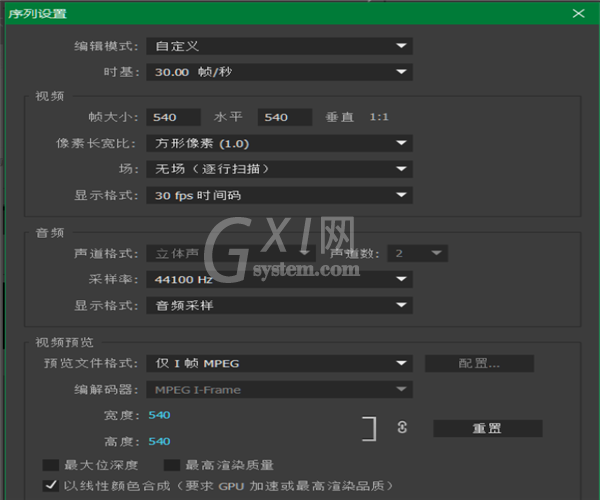Uncheck the 以线性颜色合成 checkbox

point(51,486)
